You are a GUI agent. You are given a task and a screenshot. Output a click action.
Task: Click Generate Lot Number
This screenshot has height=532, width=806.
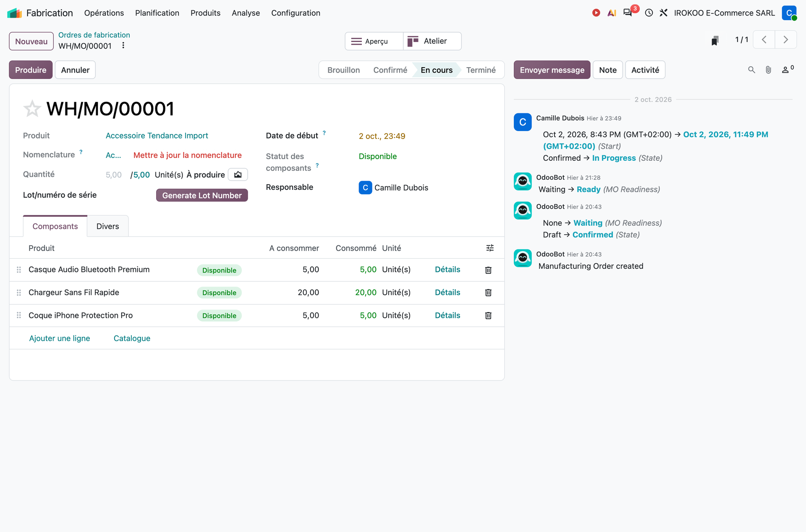coord(202,195)
